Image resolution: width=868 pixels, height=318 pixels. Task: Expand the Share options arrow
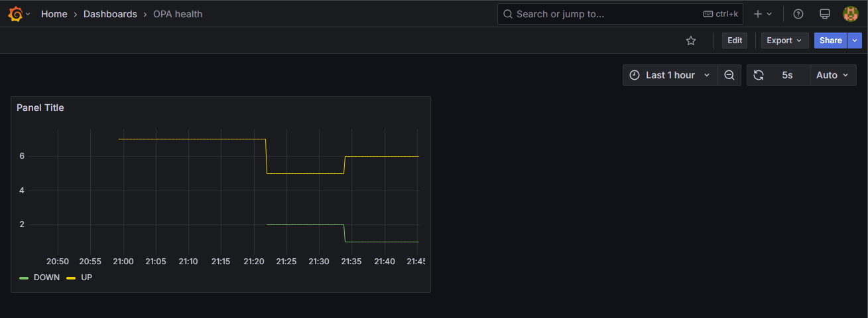855,40
